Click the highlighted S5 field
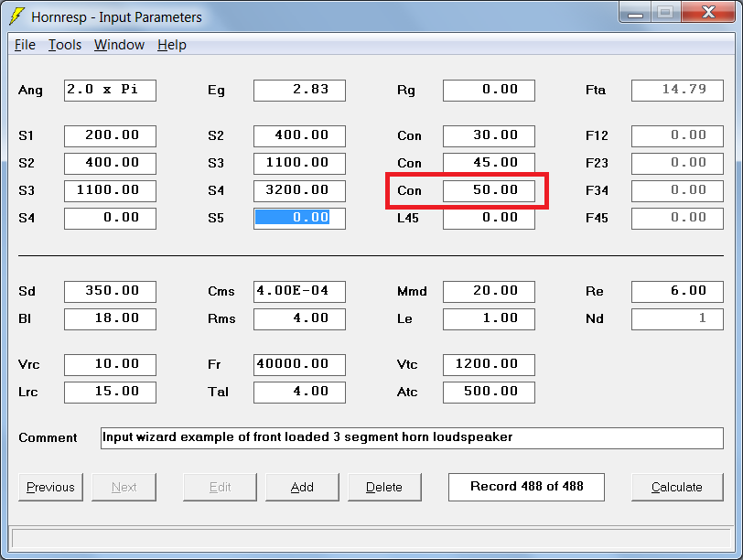Image resolution: width=743 pixels, height=560 pixels. click(x=299, y=219)
